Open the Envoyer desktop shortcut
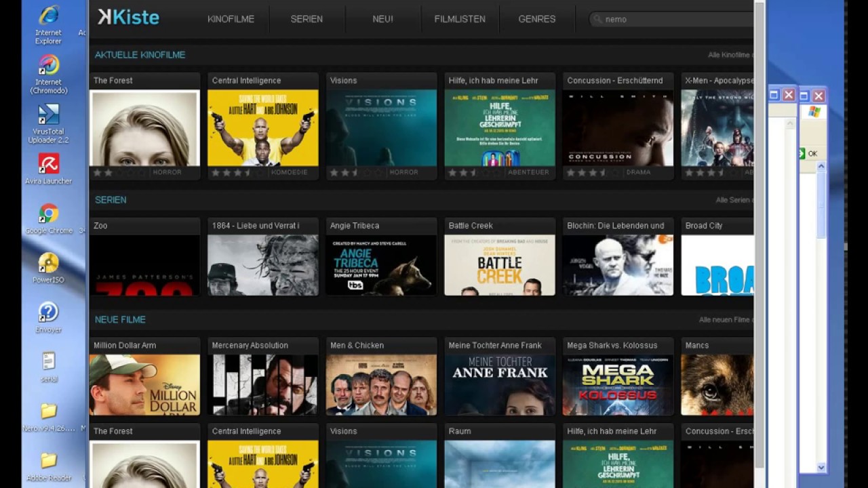Viewport: 868px width, 488px height. [48, 318]
